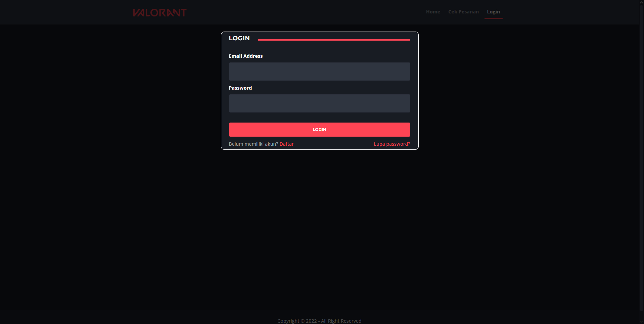Image resolution: width=644 pixels, height=324 pixels.
Task: Follow the Lupa password? link
Action: tap(392, 144)
